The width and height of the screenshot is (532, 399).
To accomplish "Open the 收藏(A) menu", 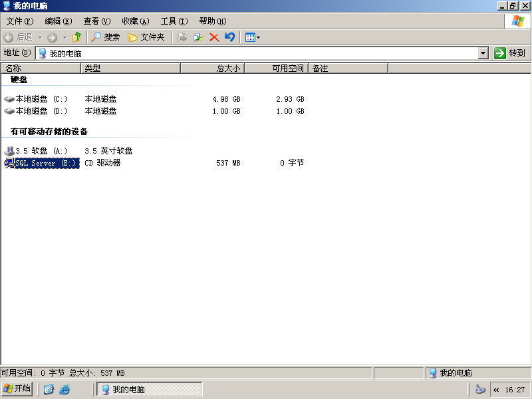I will click(x=136, y=21).
